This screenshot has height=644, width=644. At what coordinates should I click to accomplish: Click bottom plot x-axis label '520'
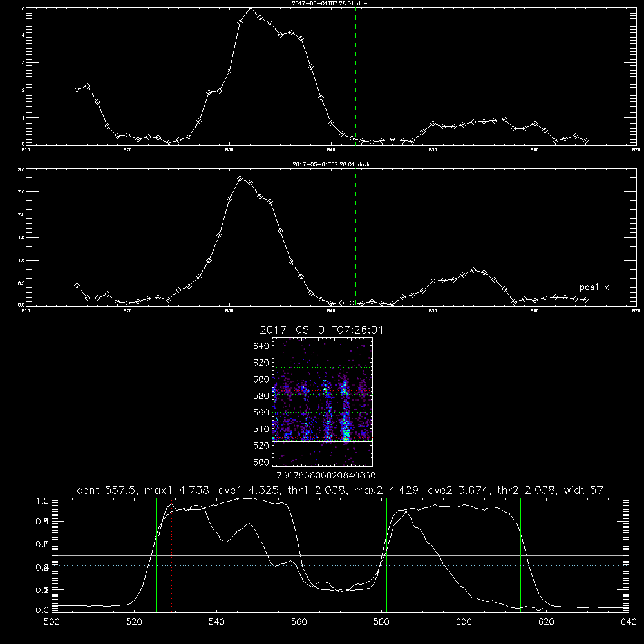pyautogui.click(x=134, y=622)
